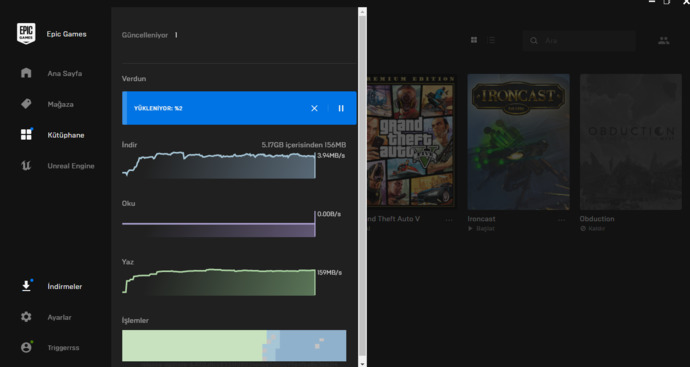Click the downloads panel scrollbar down arrow
This screenshot has width=690, height=367.
362,363
